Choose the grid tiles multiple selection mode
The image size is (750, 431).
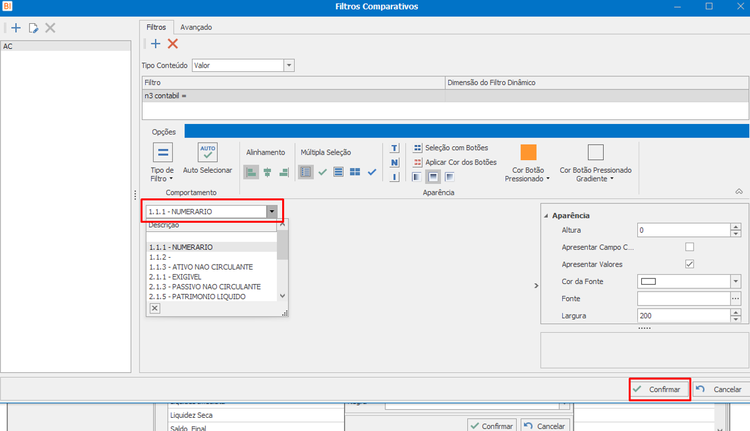[355, 172]
